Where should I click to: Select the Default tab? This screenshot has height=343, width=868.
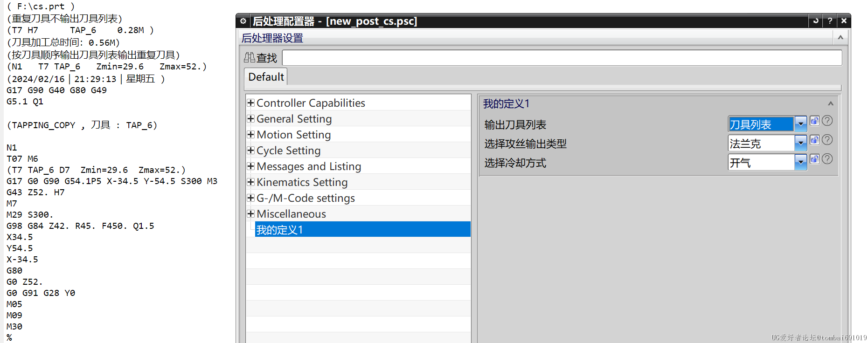point(266,77)
